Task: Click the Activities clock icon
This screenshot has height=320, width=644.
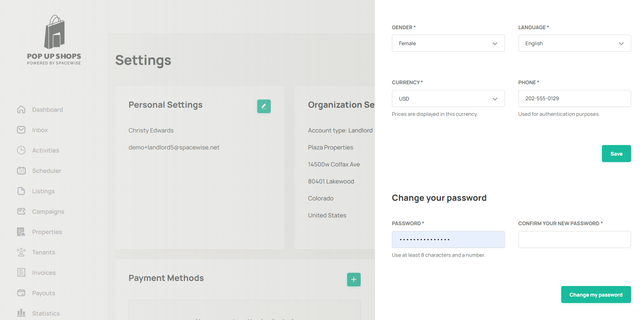Action: (21, 150)
